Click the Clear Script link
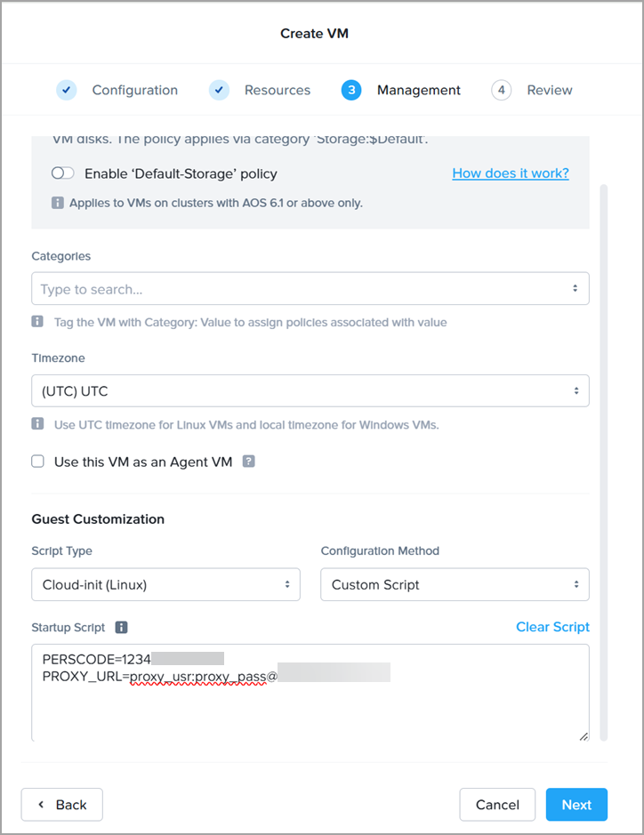 552,627
